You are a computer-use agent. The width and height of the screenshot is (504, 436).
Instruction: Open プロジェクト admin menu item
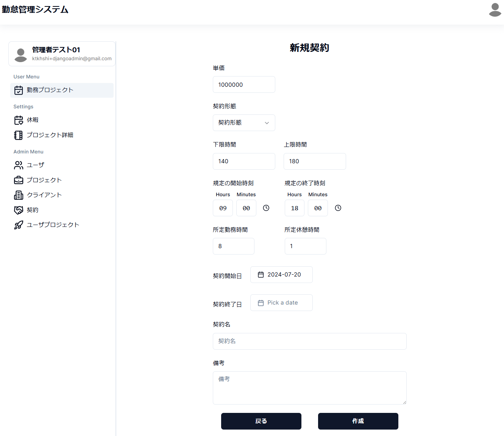click(x=62, y=180)
